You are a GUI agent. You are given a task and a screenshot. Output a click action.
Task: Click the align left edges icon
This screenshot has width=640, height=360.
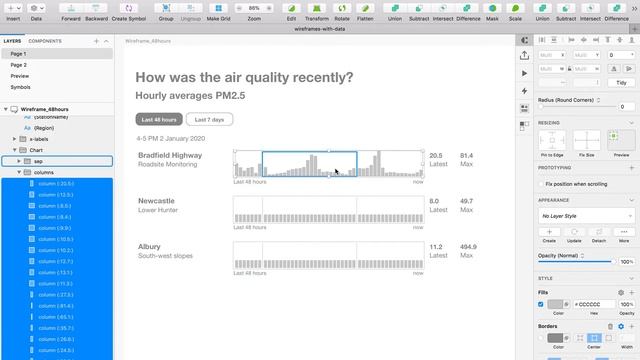click(571, 40)
